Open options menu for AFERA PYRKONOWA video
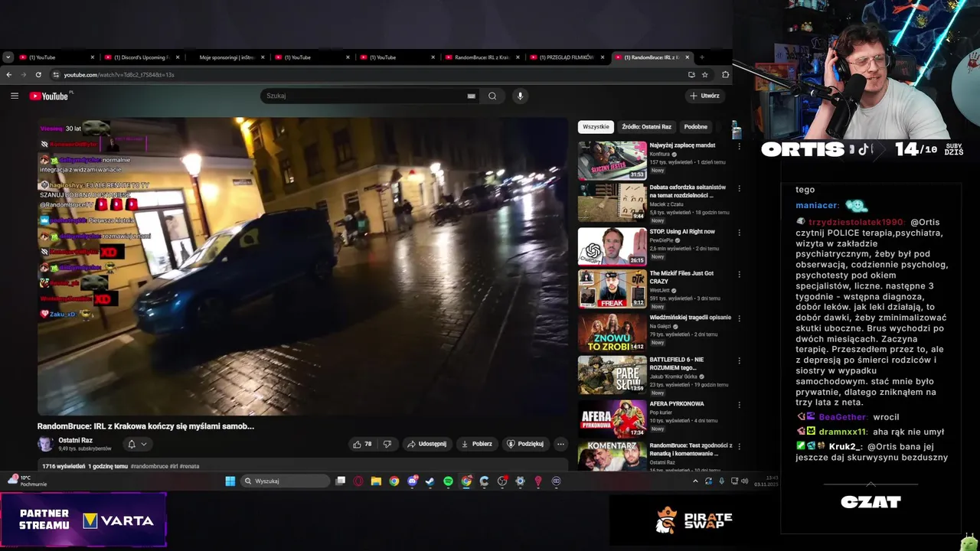980x551 pixels. (739, 404)
